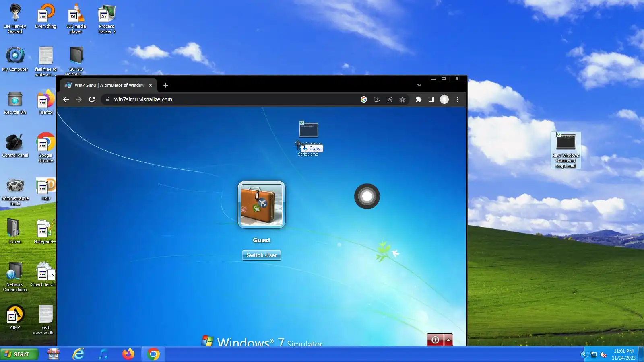Click the red power button in the simulator

pos(435,340)
